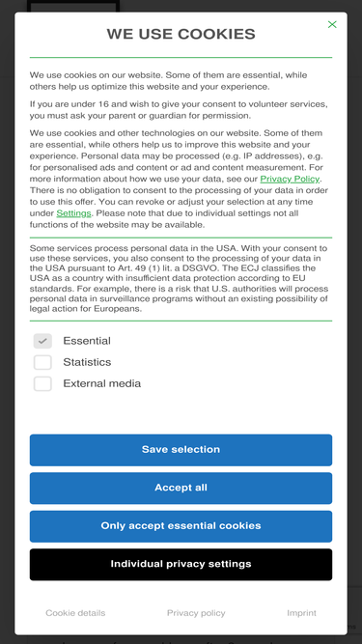Toggle the Essential checkbox
This screenshot has width=362, height=644.
[42, 341]
